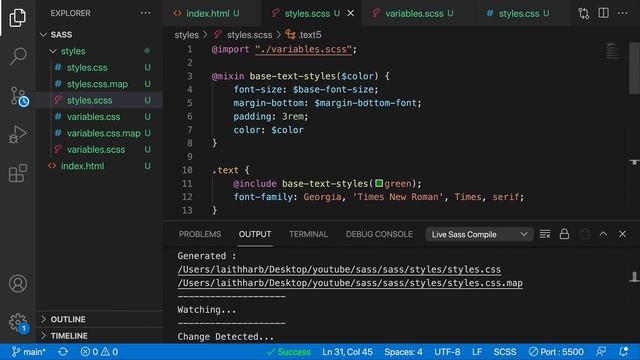
Task: Click the UTF-8 encoding selector
Action: click(x=447, y=351)
